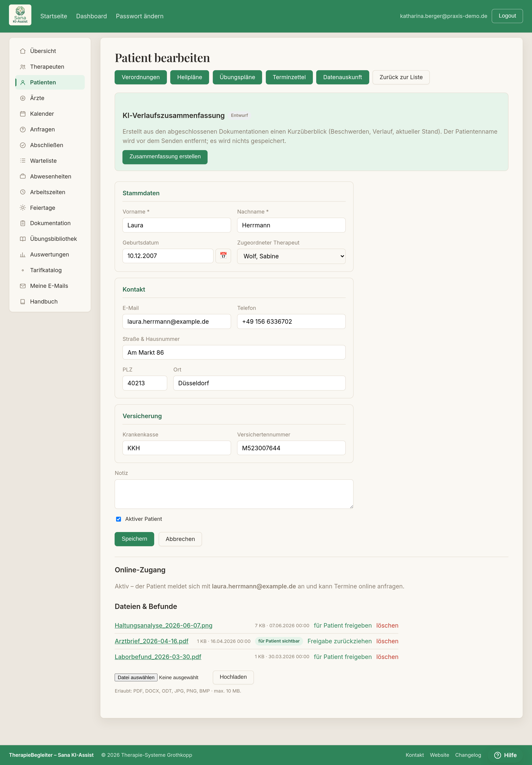Image resolution: width=532 pixels, height=765 pixels.
Task: Open the Datenauskunft tab button
Action: (x=343, y=77)
